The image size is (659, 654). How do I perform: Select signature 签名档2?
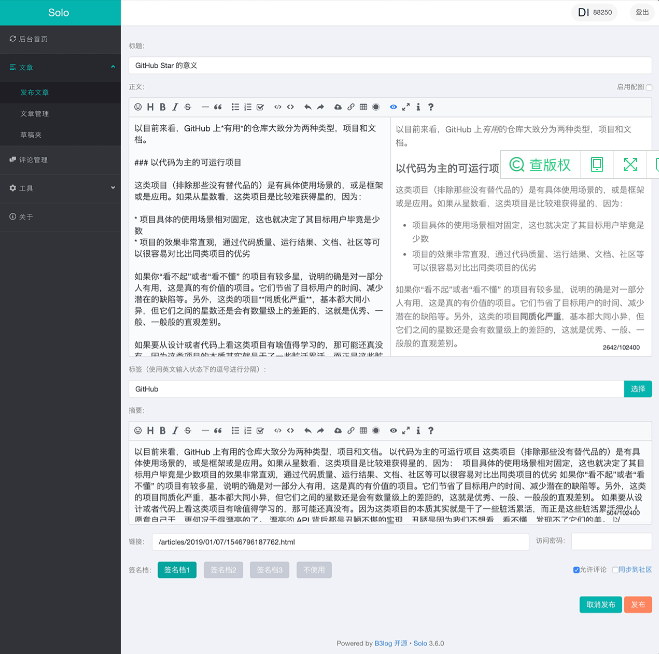(223, 570)
